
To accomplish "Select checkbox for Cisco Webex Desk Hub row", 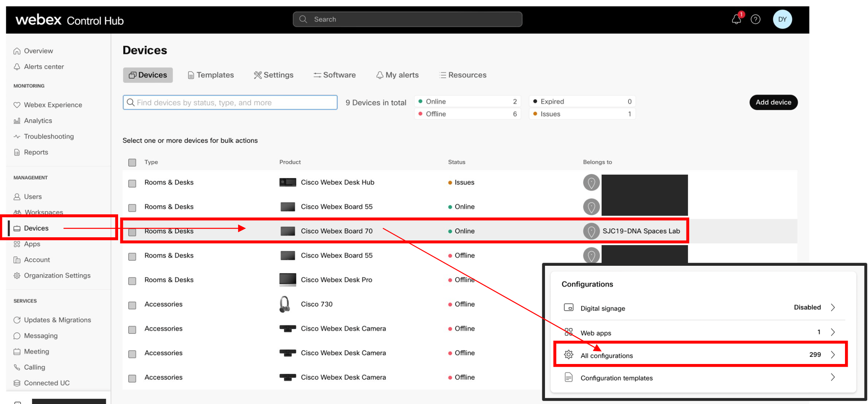I will (132, 183).
